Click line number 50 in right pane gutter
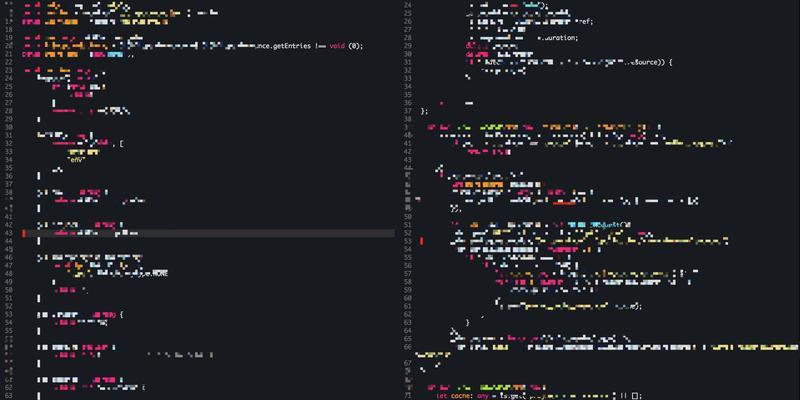The height and width of the screenshot is (400, 800). coord(408,217)
